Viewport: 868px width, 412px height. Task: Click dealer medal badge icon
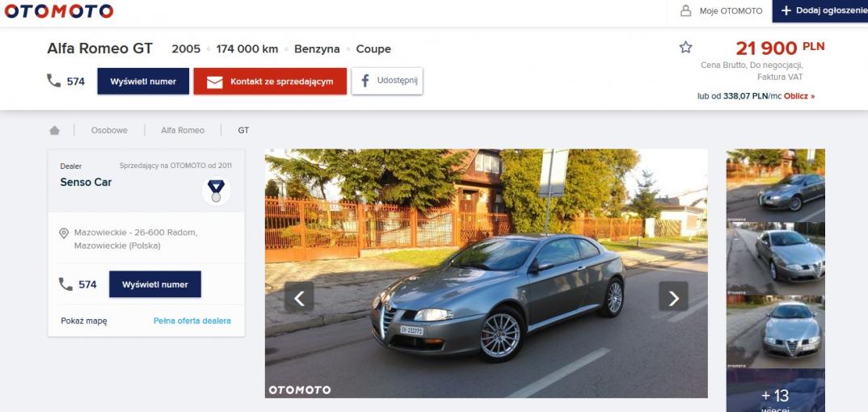tap(216, 191)
